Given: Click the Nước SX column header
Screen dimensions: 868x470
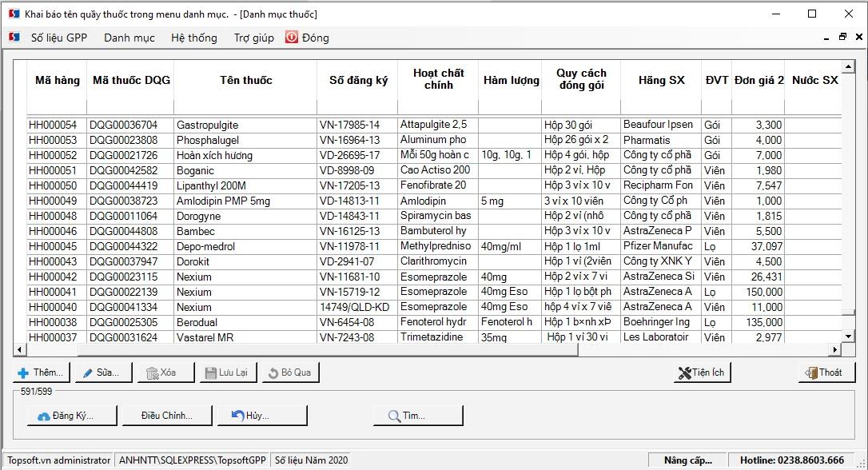Looking at the screenshot, I should point(814,80).
